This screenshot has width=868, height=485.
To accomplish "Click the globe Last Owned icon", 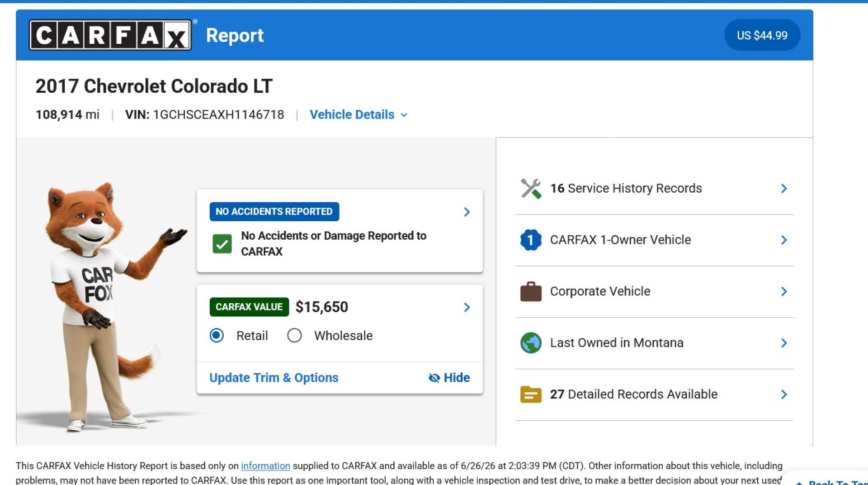I will click(x=531, y=343).
